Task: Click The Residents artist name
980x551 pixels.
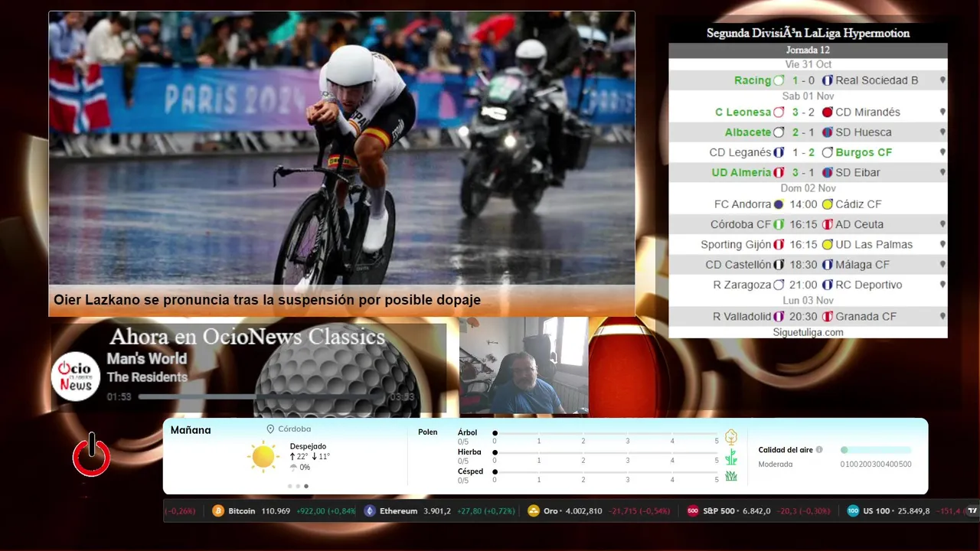Action: pos(147,377)
